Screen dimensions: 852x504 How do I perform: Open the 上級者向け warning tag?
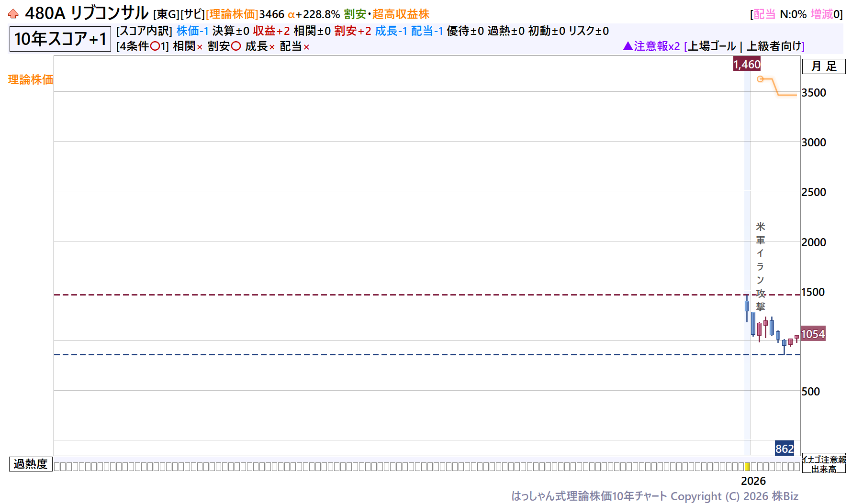774,46
